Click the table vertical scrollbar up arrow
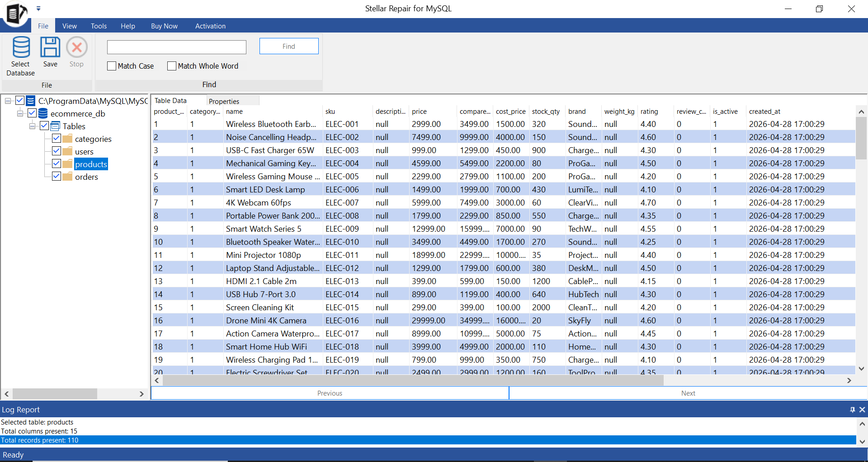Viewport: 868px width, 462px height. 861,112
